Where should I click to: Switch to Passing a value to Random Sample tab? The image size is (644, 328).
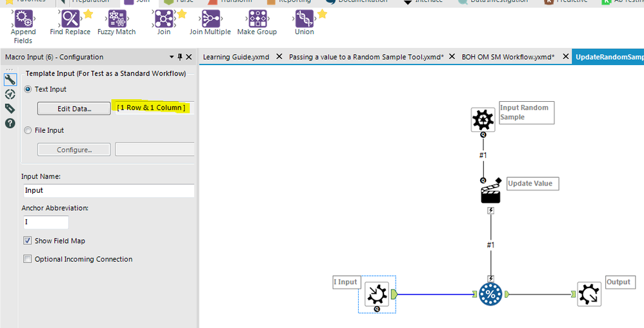click(x=366, y=57)
